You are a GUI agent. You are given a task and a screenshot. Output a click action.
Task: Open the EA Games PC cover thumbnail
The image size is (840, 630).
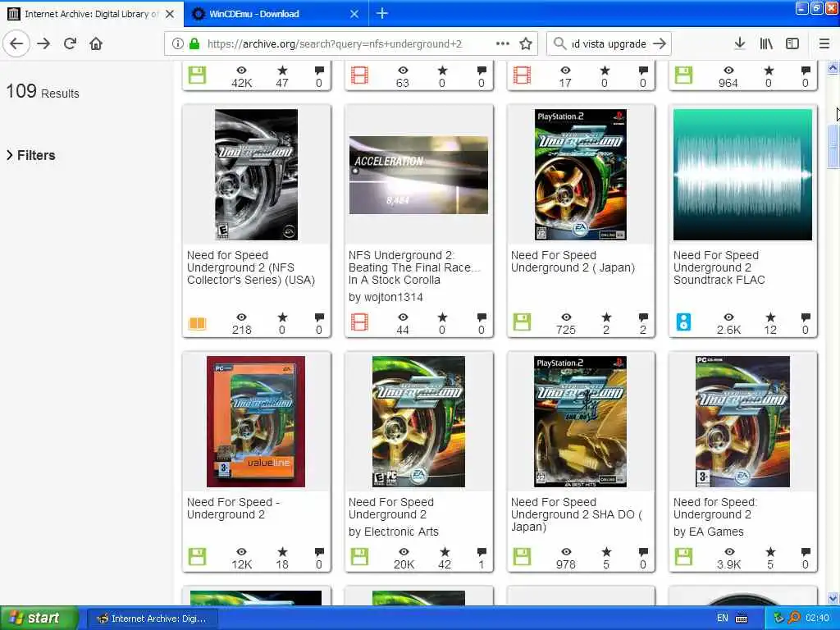pos(742,422)
